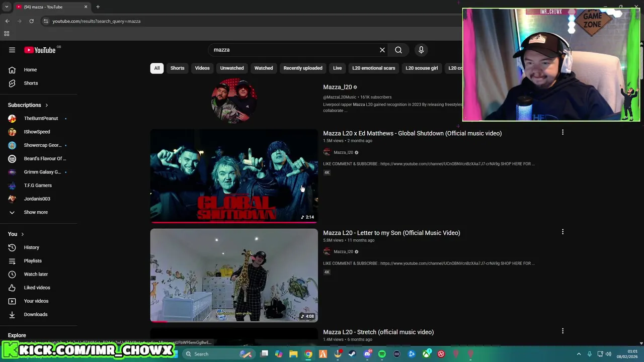Open Discord from the taskbar

pos(367,354)
